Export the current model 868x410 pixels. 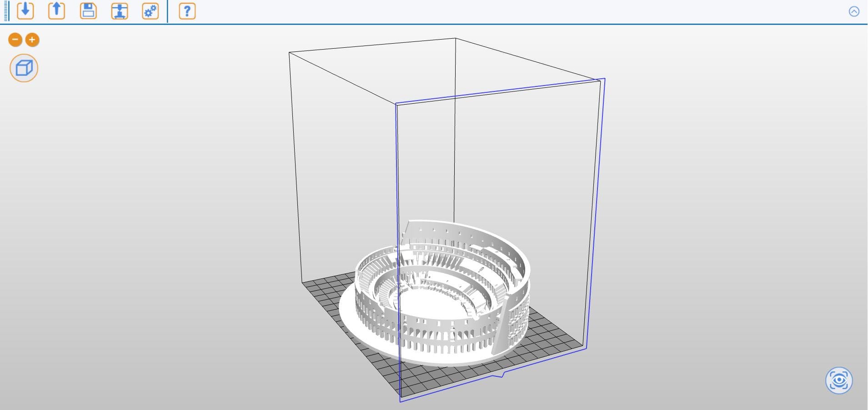[x=56, y=11]
